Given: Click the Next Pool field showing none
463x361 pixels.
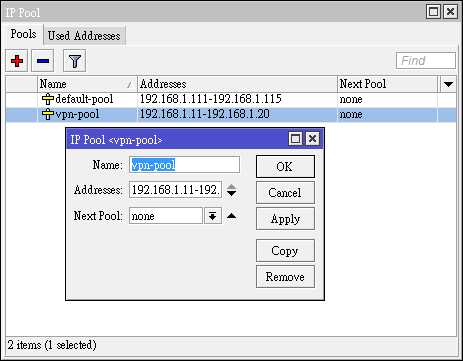Looking at the screenshot, I should point(166,216).
